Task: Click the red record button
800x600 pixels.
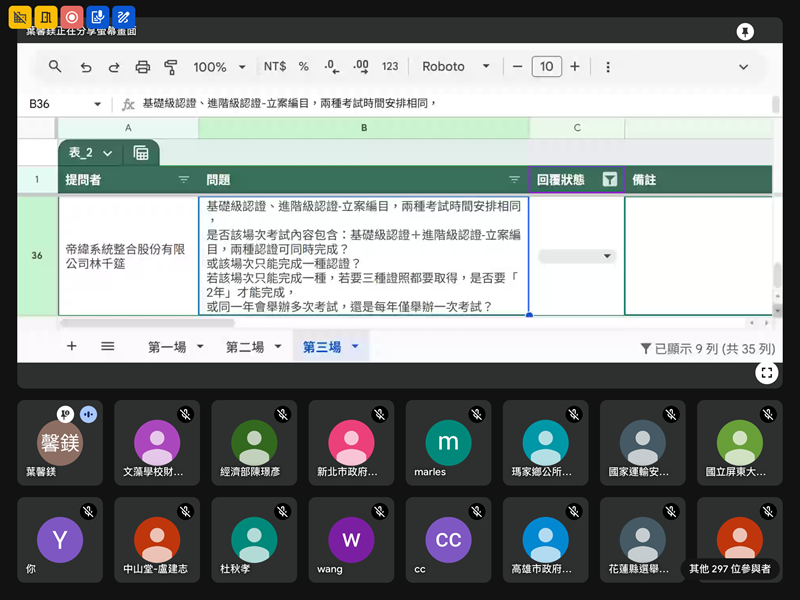Action: click(72, 18)
